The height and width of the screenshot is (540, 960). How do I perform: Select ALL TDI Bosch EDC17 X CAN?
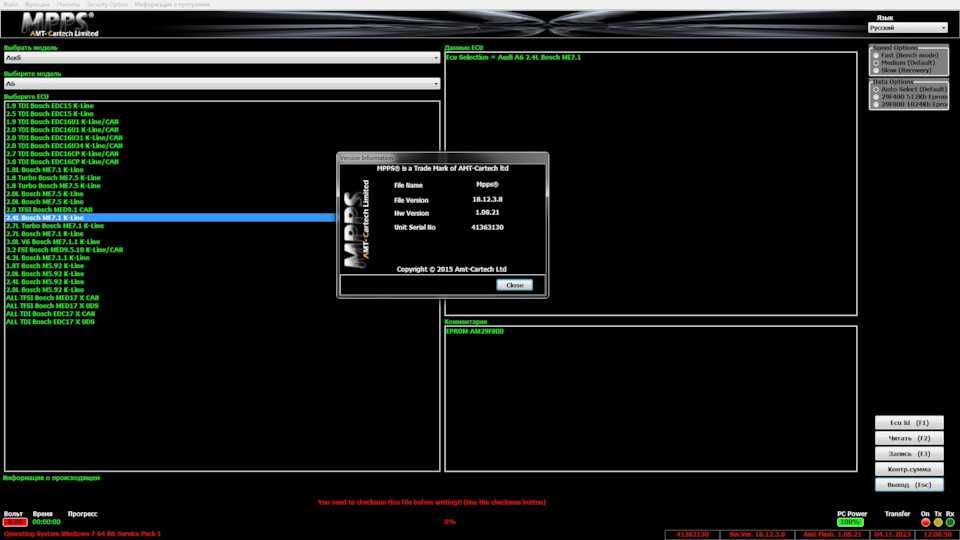50,313
